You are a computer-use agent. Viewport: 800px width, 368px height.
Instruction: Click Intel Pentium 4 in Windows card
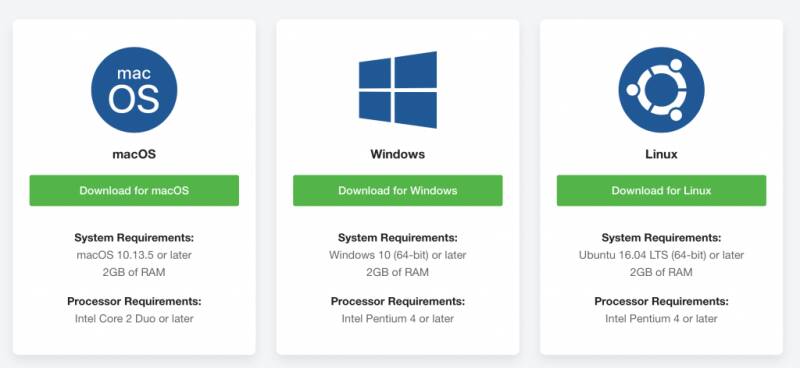pyautogui.click(x=397, y=318)
